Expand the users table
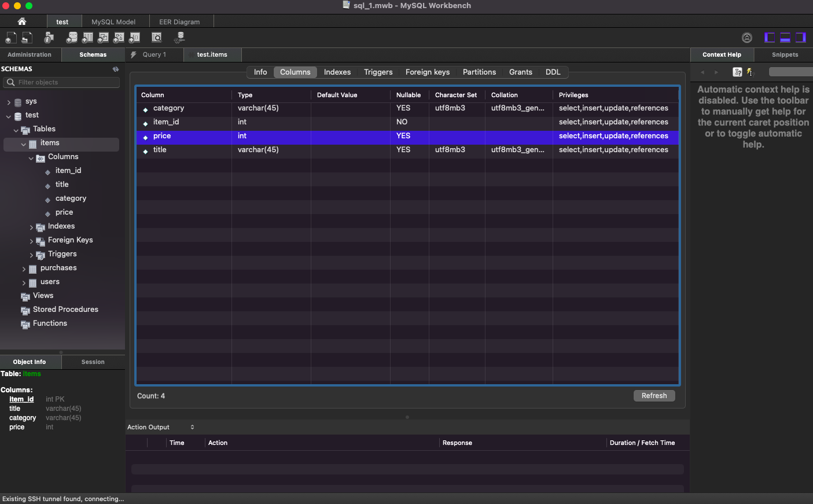 pyautogui.click(x=24, y=283)
